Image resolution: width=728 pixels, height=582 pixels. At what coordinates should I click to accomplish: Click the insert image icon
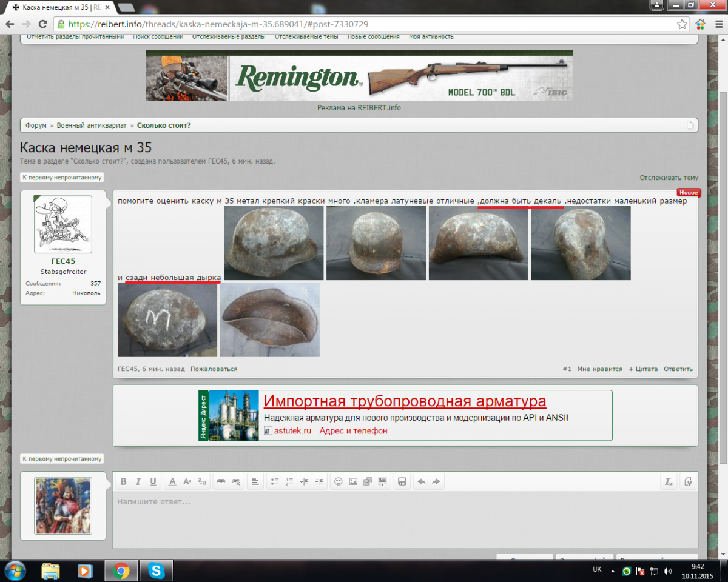(353, 481)
